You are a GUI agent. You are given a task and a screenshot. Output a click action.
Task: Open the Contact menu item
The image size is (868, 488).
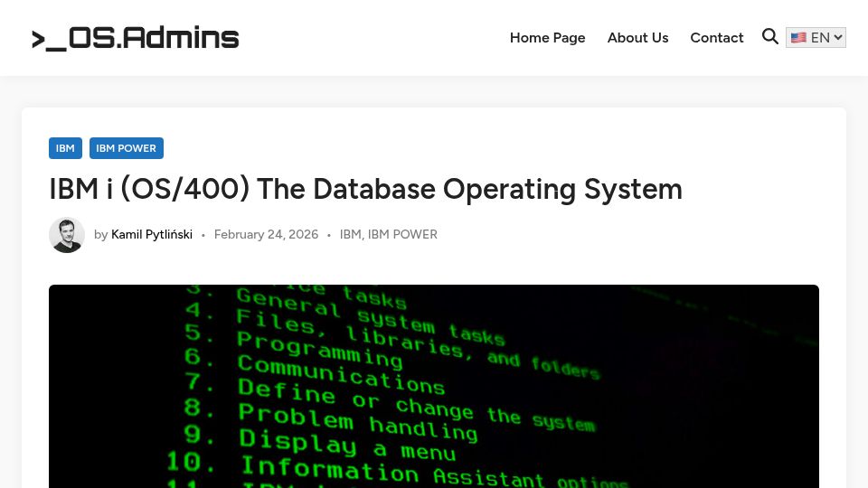(716, 38)
